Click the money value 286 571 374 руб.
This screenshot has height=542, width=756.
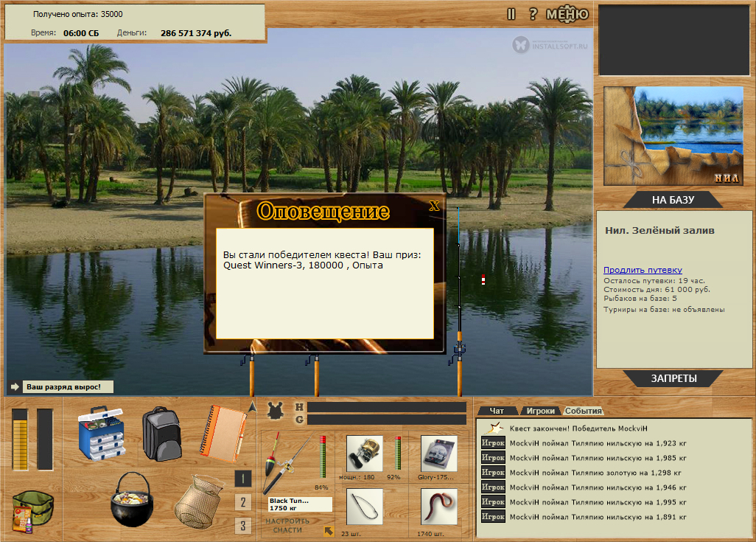[x=196, y=33]
